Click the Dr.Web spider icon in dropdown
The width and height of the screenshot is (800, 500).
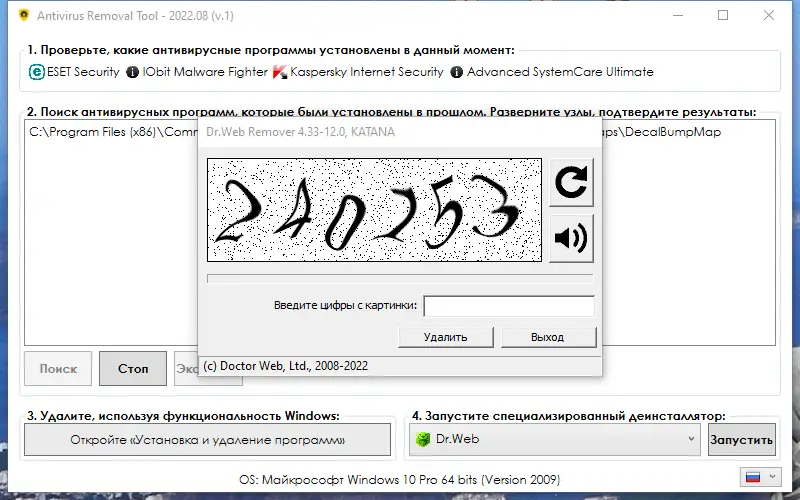tap(423, 439)
